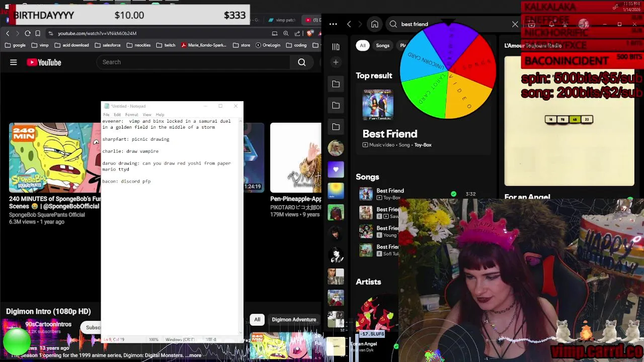Open the salesforce bookmarks folder
Image resolution: width=644 pixels, height=362 pixels.
tap(107, 45)
